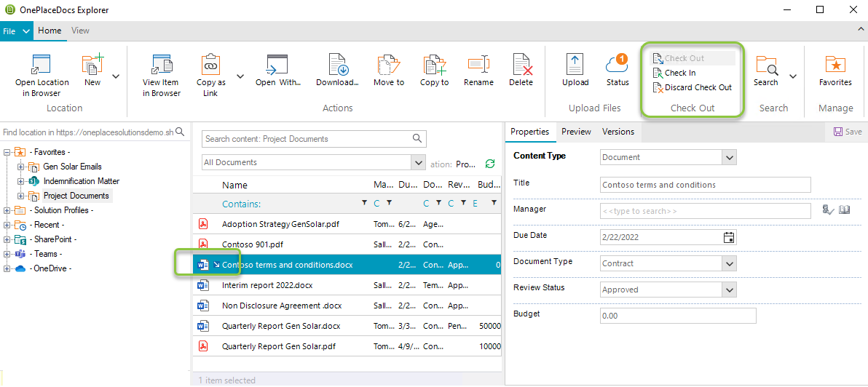
Task: Expand the Teams tree node
Action: tap(7, 254)
